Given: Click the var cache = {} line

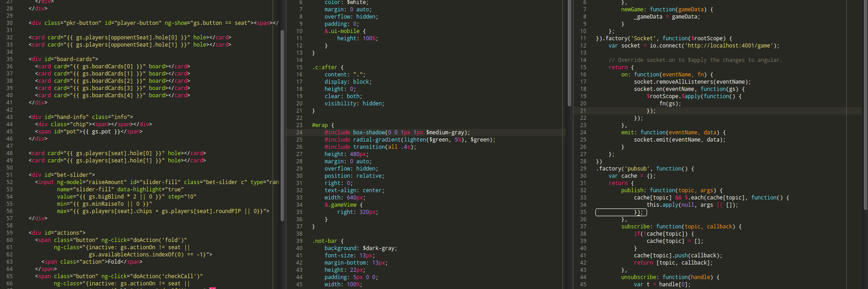Looking at the screenshot, I should click(632, 176).
